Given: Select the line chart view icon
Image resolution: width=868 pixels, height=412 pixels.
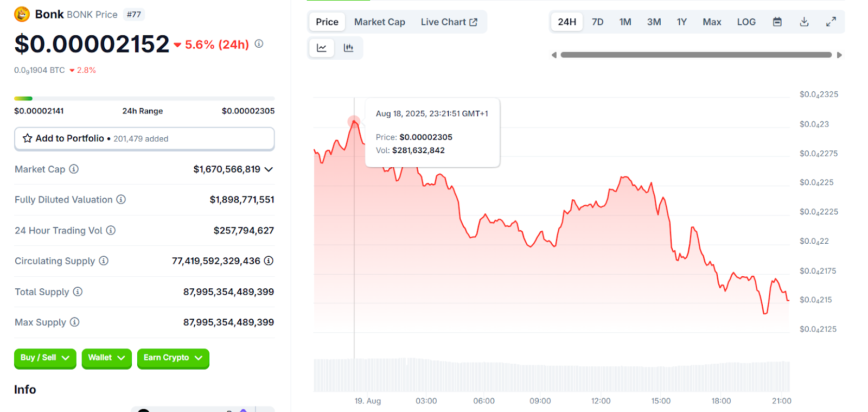Looking at the screenshot, I should tap(322, 48).
